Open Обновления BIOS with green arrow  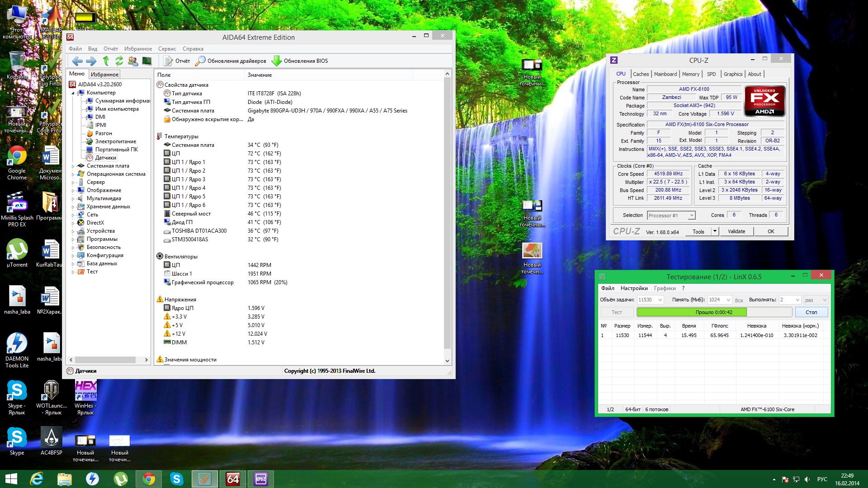pyautogui.click(x=299, y=61)
